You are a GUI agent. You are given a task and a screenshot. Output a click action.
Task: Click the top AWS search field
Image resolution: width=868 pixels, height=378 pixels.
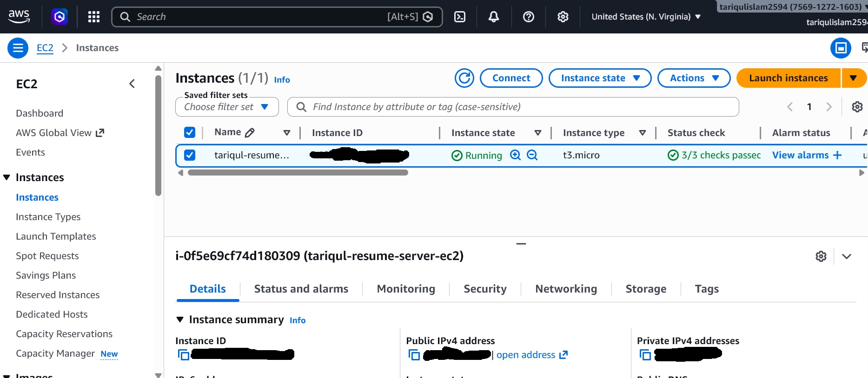click(x=277, y=17)
